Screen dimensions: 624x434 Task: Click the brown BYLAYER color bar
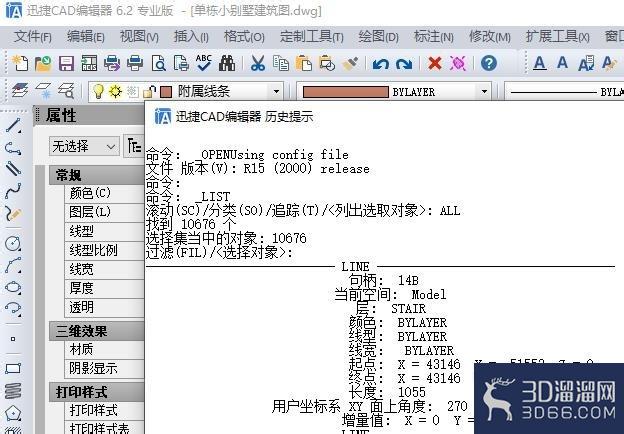click(345, 92)
